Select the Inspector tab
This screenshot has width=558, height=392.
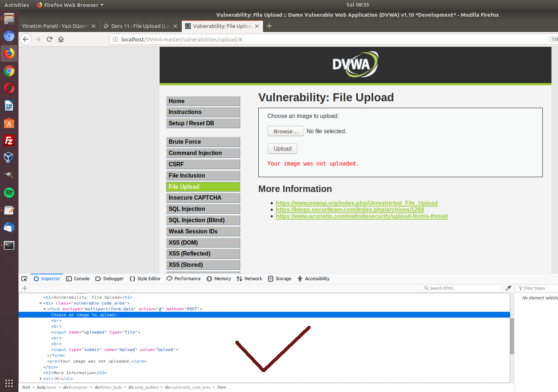coord(47,279)
